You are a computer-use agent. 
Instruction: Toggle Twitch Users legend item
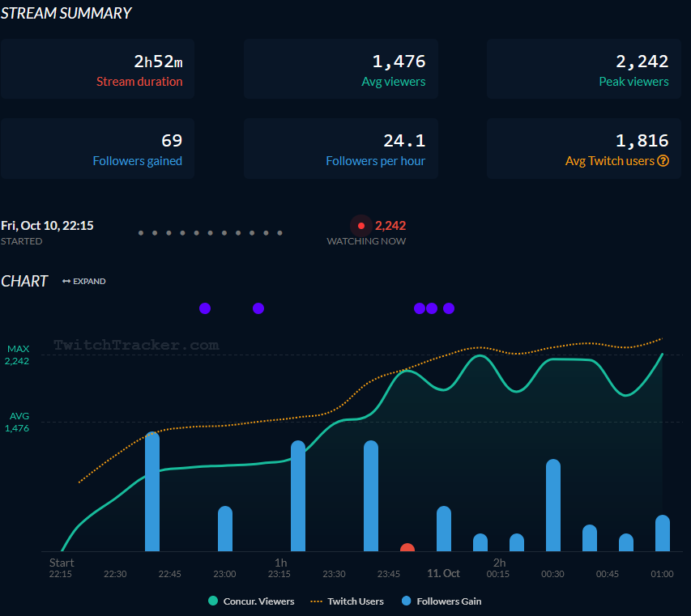(x=348, y=601)
